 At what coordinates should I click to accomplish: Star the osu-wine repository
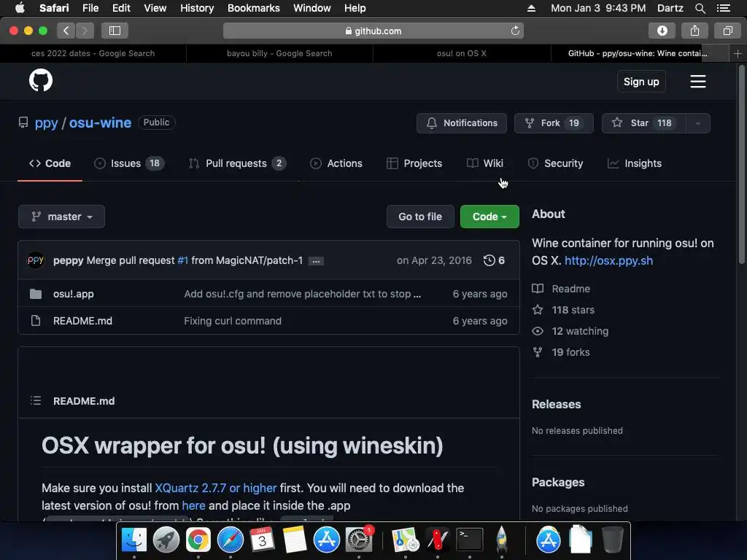[643, 123]
